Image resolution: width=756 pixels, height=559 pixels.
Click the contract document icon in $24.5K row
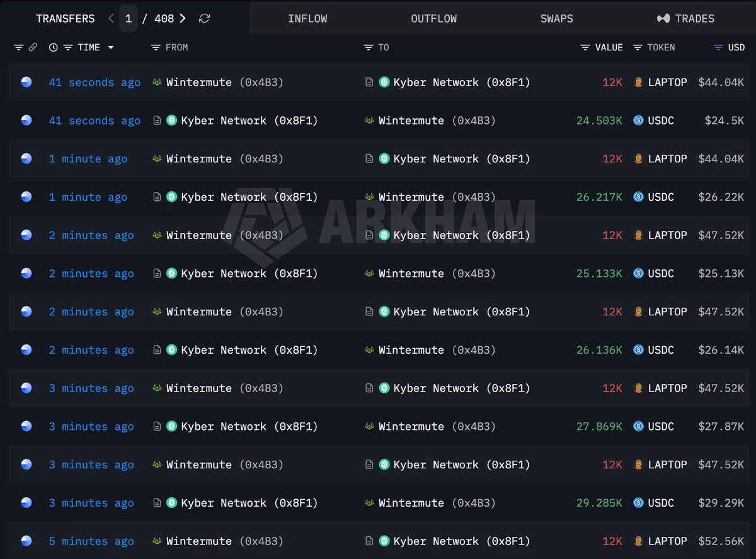click(x=157, y=120)
